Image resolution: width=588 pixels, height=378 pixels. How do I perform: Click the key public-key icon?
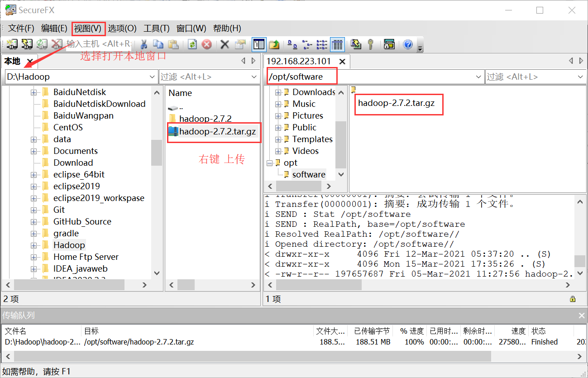(370, 44)
